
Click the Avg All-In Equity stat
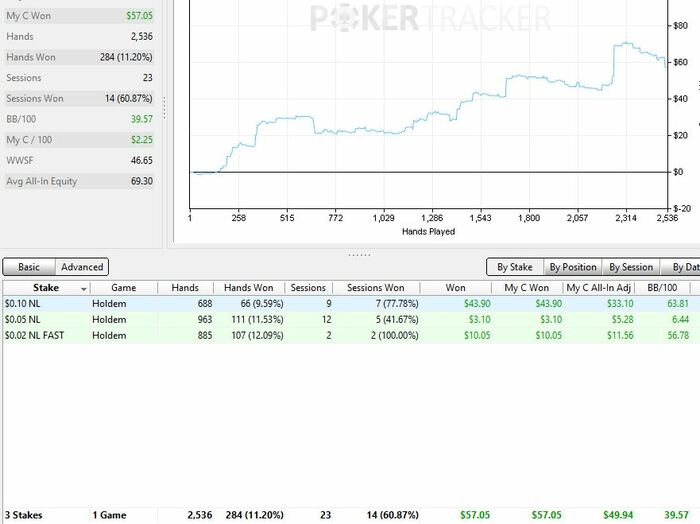(79, 181)
